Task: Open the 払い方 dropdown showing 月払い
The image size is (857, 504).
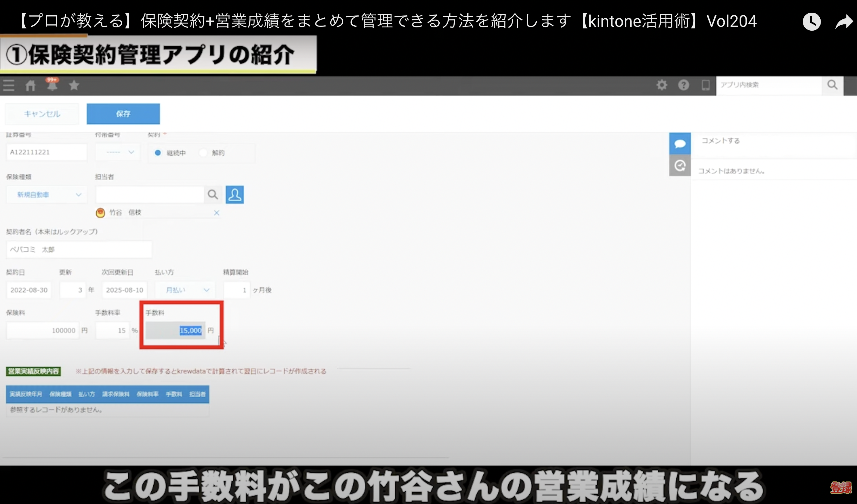Action: point(185,290)
